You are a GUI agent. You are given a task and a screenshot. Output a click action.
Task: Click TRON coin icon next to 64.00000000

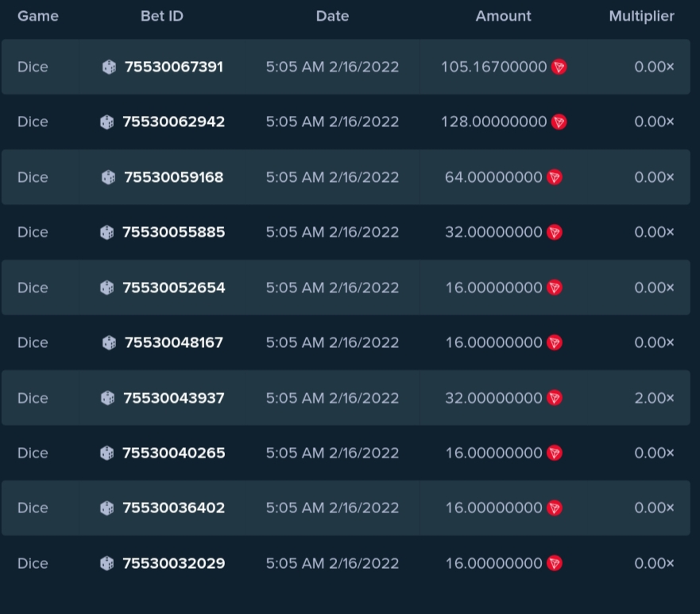coord(555,177)
